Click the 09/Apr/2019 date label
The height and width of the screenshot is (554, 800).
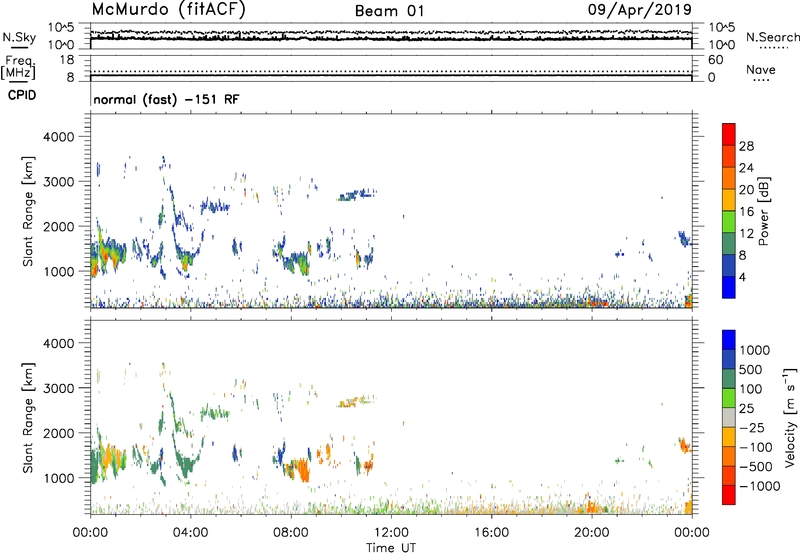pos(640,9)
